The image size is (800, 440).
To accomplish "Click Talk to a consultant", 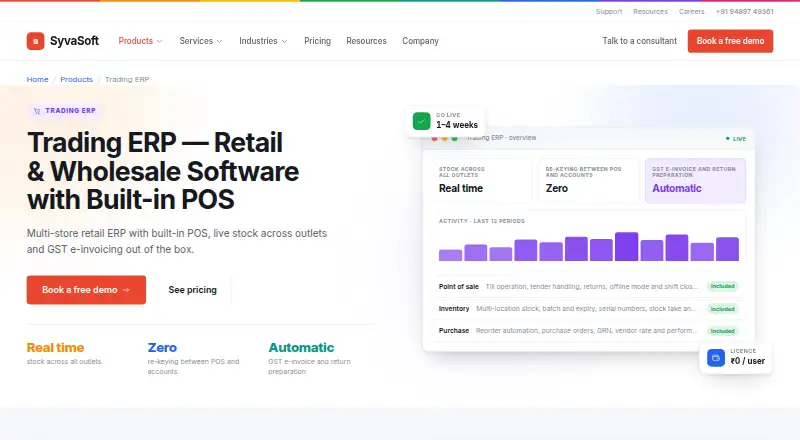I will [639, 41].
